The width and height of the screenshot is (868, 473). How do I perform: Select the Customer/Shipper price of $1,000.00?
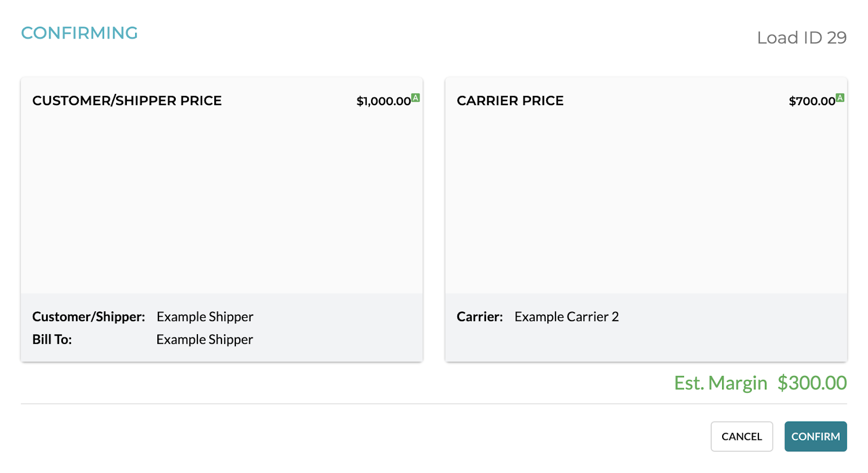pyautogui.click(x=382, y=101)
